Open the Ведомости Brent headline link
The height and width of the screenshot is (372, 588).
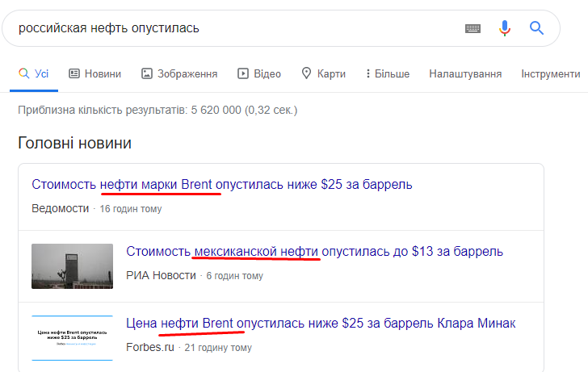(222, 184)
